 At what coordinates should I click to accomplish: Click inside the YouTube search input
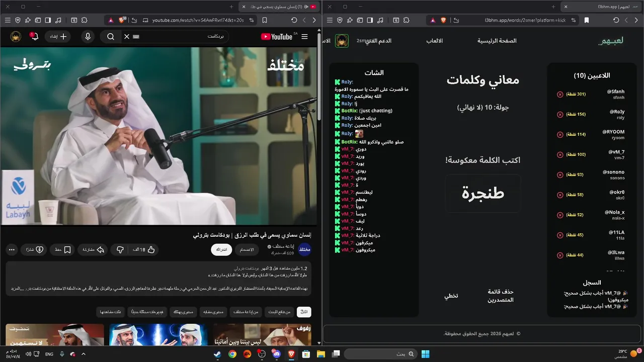tap(181, 37)
